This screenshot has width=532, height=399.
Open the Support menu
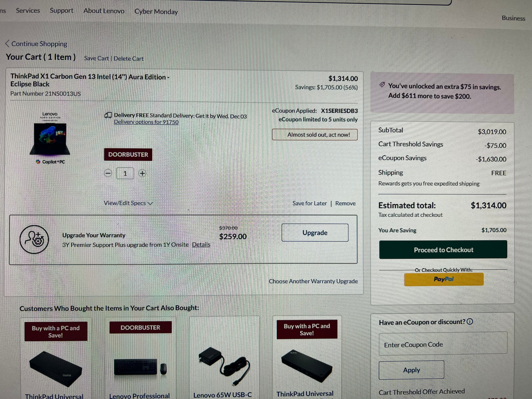(x=62, y=11)
